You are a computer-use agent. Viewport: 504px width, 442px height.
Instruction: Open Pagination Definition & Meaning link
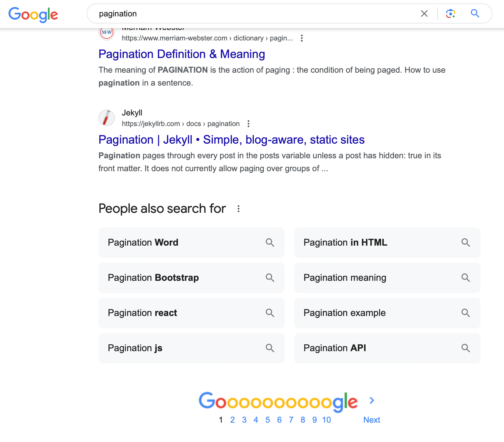pos(182,54)
